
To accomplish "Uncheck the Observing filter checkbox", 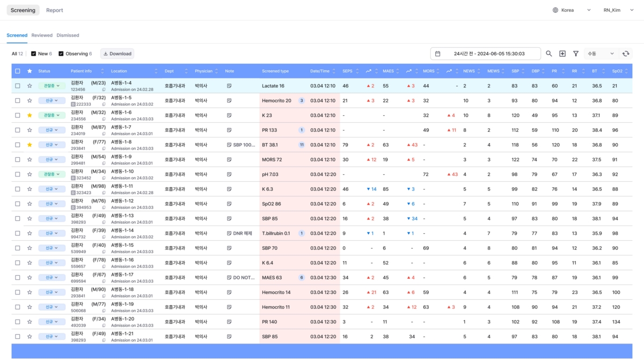I will (61, 54).
